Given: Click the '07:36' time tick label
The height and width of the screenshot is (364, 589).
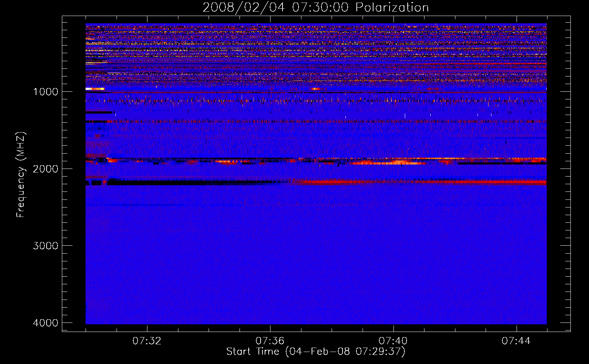Looking at the screenshot, I should coord(270,341).
